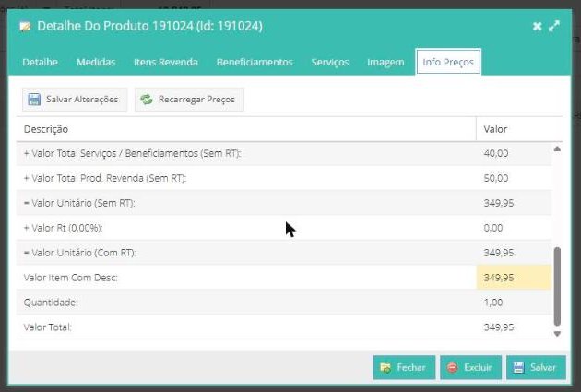The height and width of the screenshot is (392, 581).
Task: Go to the Itens Revenda tab
Action: tap(166, 62)
